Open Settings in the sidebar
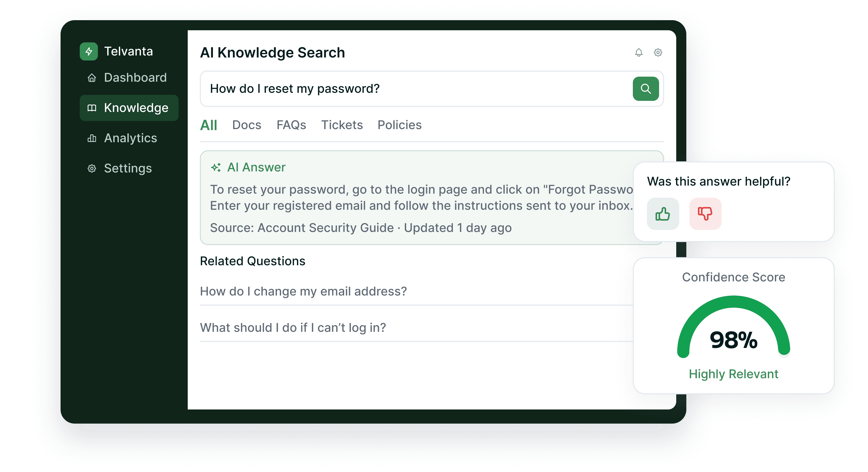This screenshot has width=868, height=472. 129,168
